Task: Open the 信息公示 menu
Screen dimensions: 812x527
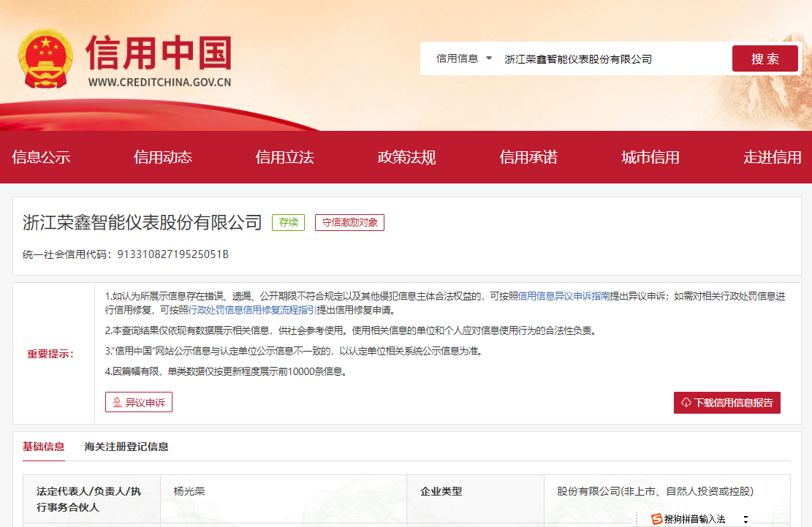Action: click(41, 157)
